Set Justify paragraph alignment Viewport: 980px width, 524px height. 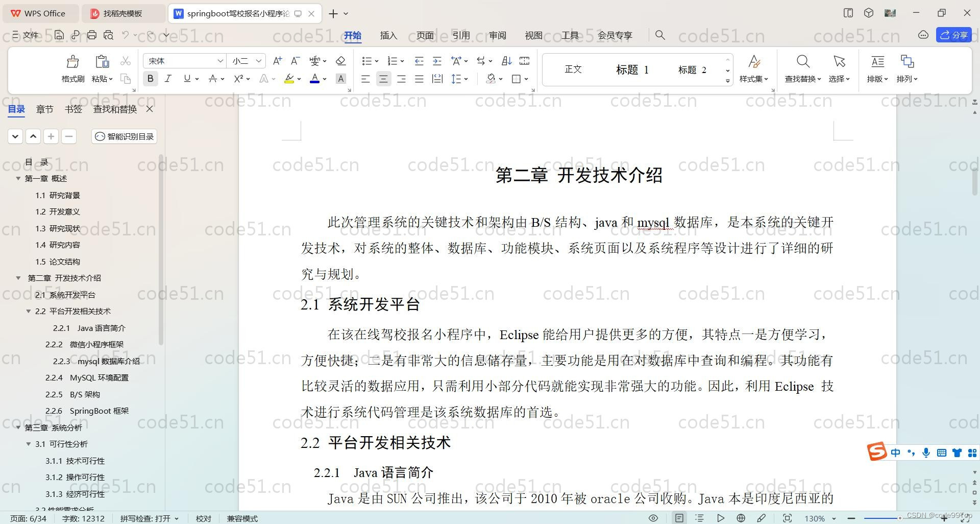[x=419, y=79]
